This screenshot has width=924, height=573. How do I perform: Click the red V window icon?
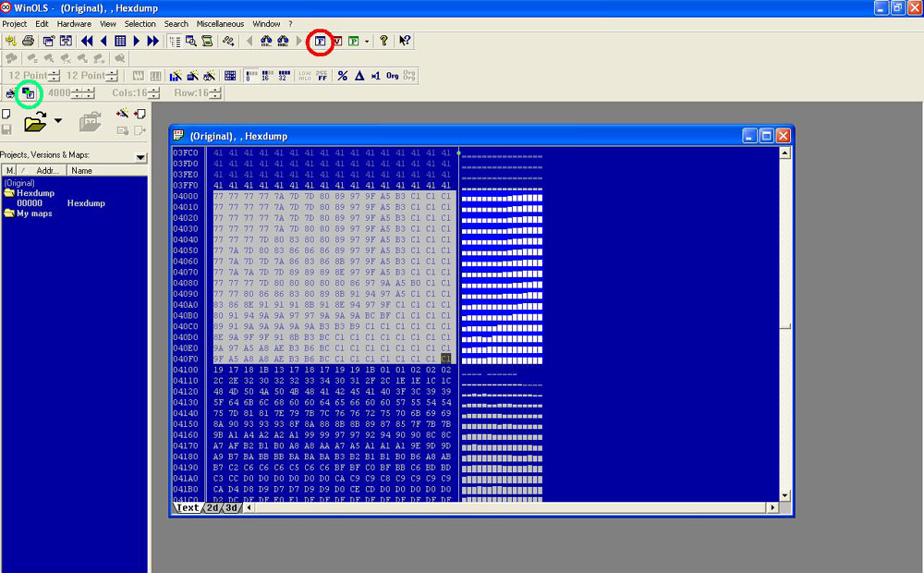point(337,41)
